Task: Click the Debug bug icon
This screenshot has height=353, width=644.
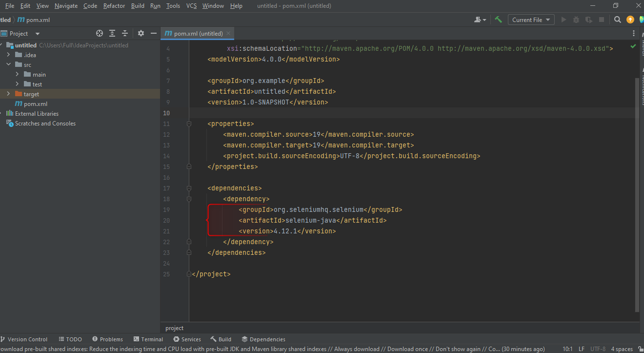Action: pos(576,20)
